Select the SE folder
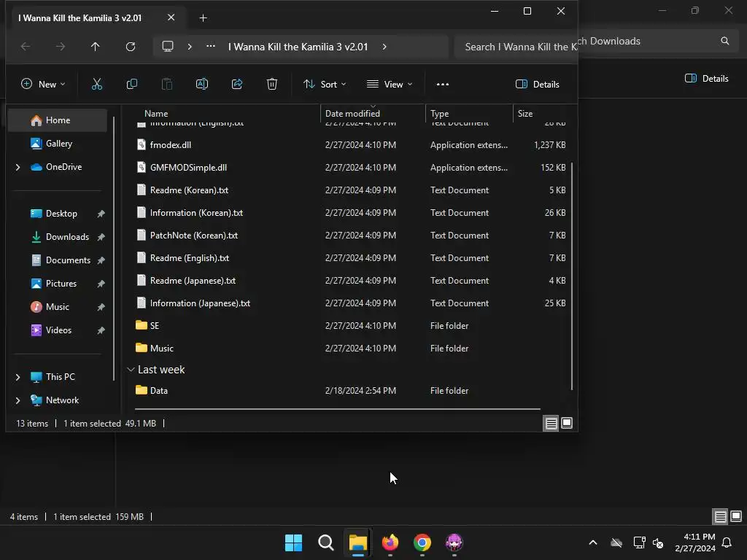747x560 pixels. (x=350, y=326)
